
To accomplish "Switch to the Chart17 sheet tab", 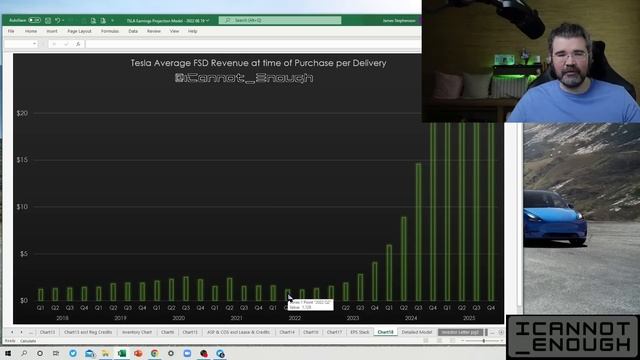I will pos(334,332).
